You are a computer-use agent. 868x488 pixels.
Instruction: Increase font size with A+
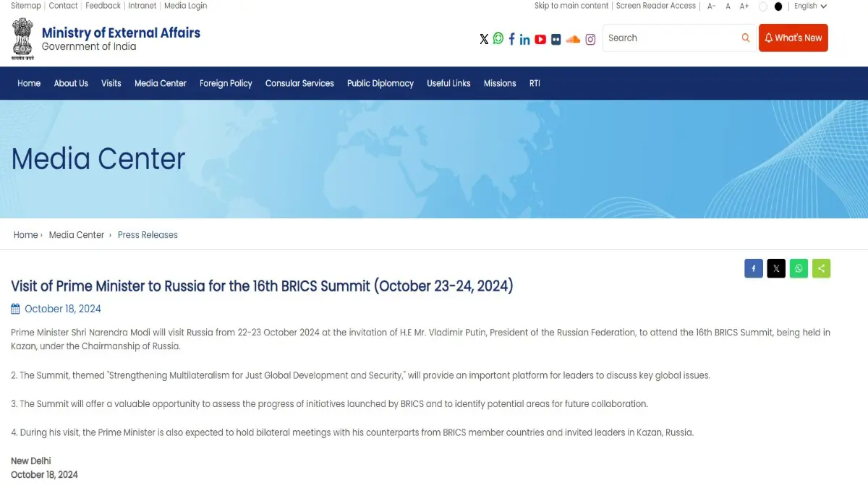pos(744,7)
